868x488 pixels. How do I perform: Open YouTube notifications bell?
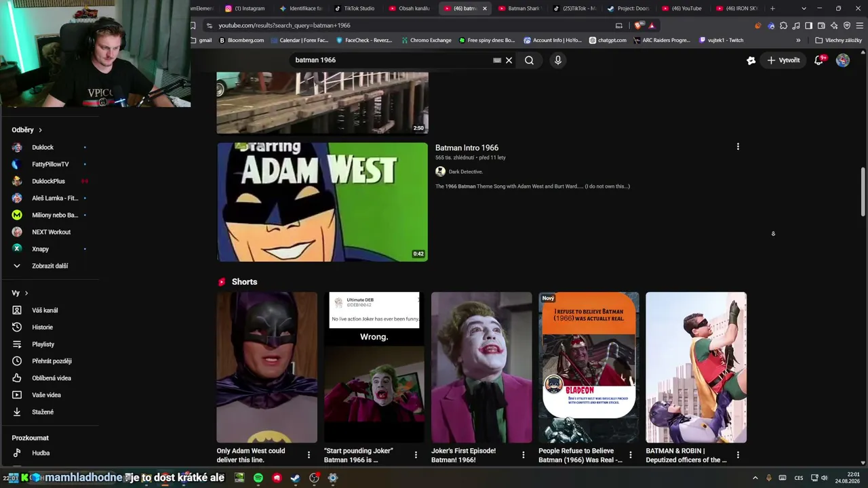coord(818,60)
